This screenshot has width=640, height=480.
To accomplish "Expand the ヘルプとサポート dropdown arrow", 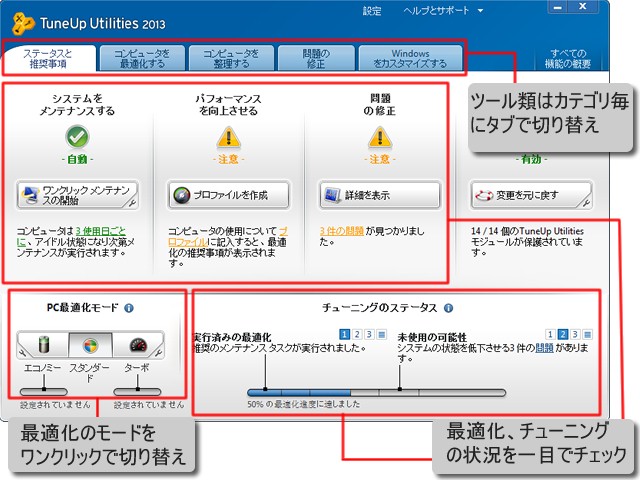I will [x=480, y=11].
